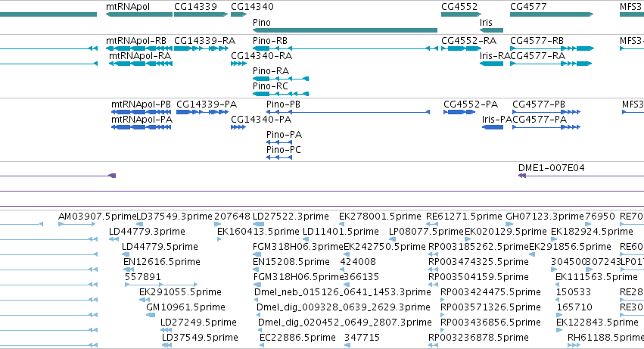644x349 pixels.
Task: Select the RE61271.5prime EST label
Action: point(464,217)
